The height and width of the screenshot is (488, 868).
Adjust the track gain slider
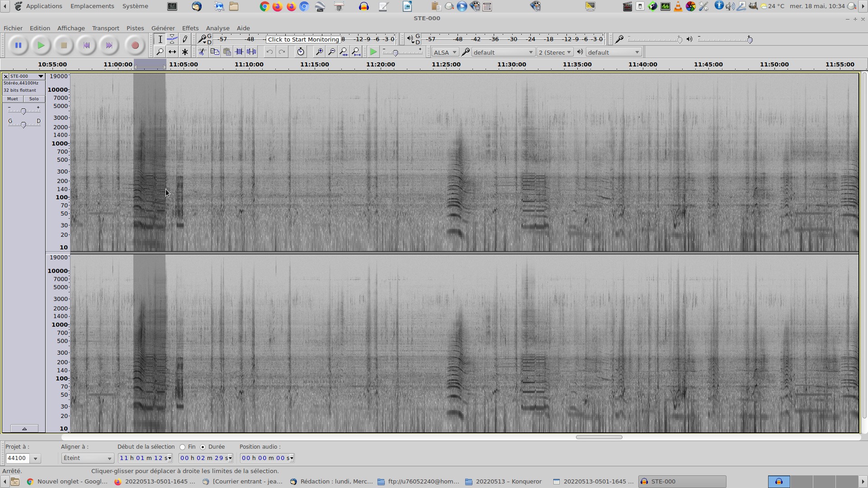[x=24, y=111]
